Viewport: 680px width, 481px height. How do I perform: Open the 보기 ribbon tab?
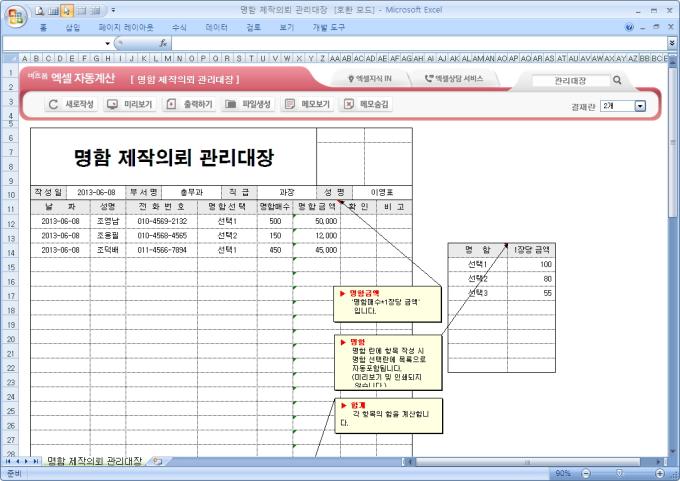287,28
